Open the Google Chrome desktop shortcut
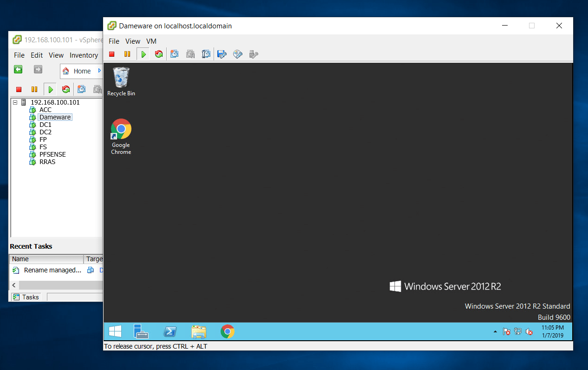The height and width of the screenshot is (370, 588). pyautogui.click(x=121, y=137)
